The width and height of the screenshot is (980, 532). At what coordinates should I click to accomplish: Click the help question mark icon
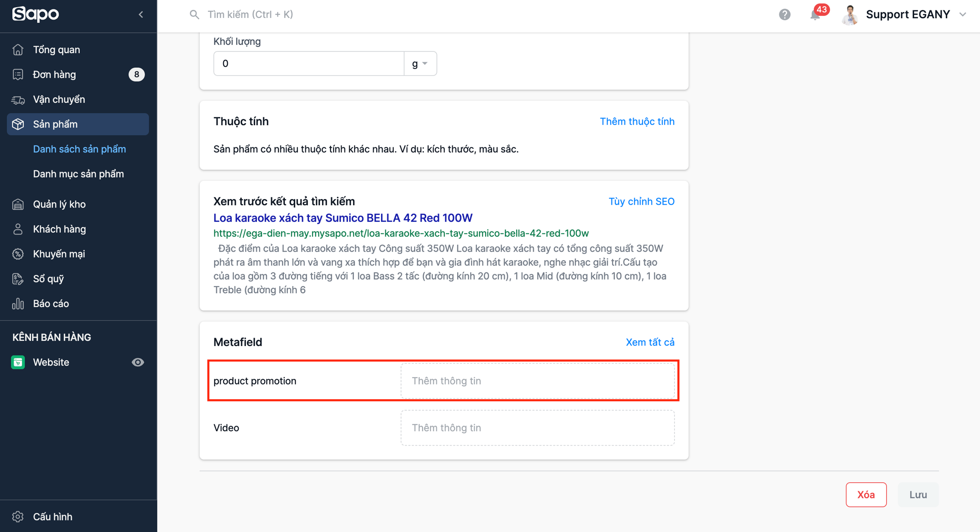tap(784, 14)
